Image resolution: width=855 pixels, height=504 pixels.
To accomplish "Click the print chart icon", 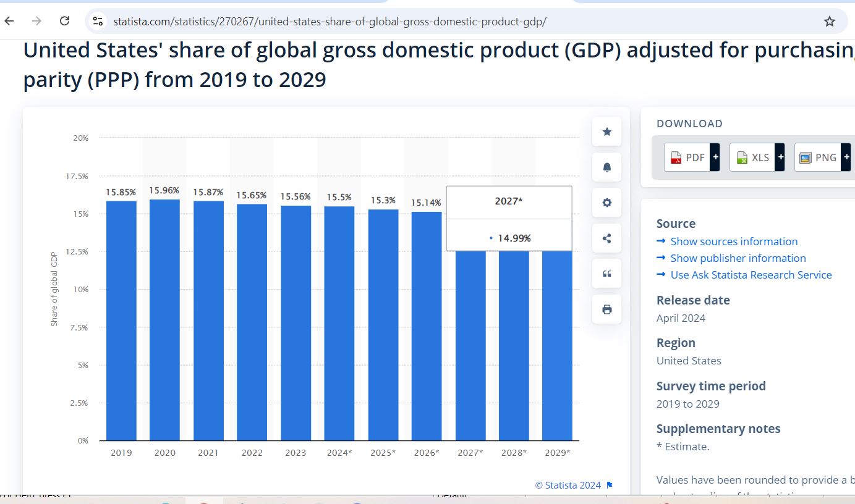I will (606, 309).
